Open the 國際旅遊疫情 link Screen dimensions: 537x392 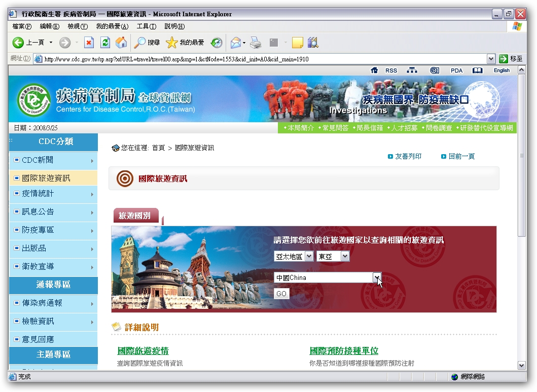coord(143,351)
